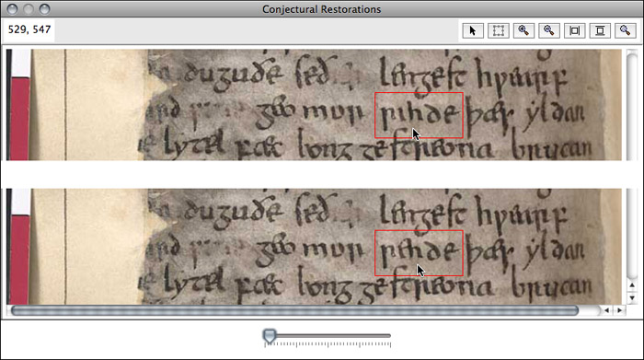Click the zoom out magnifier tool

pyautogui.click(x=549, y=30)
